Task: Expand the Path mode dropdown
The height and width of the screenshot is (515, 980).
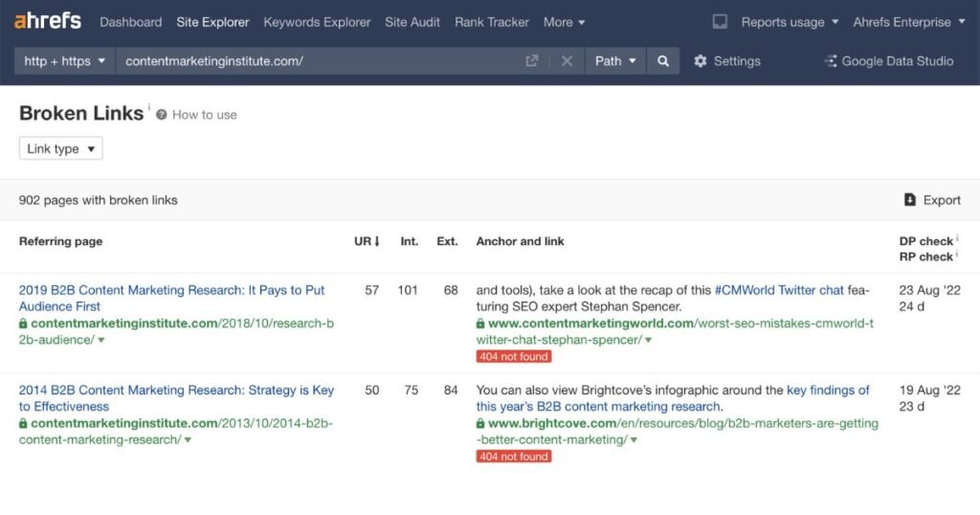Action: 615,61
